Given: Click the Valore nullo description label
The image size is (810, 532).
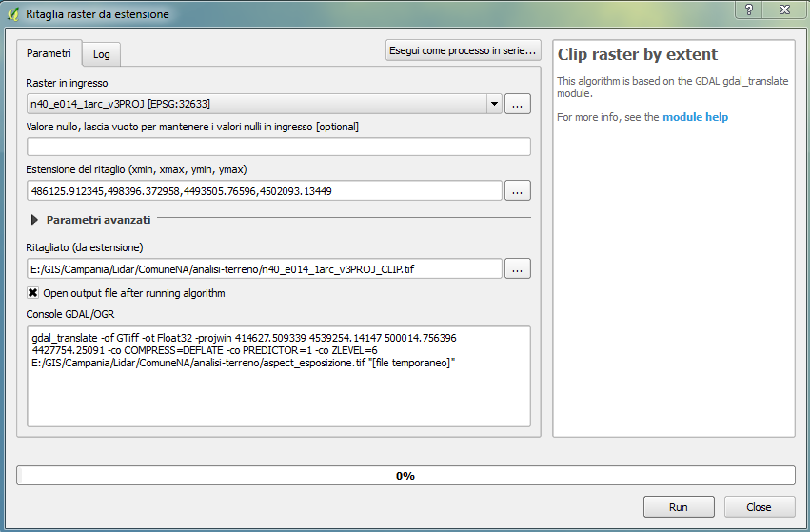Looking at the screenshot, I should pos(192,127).
